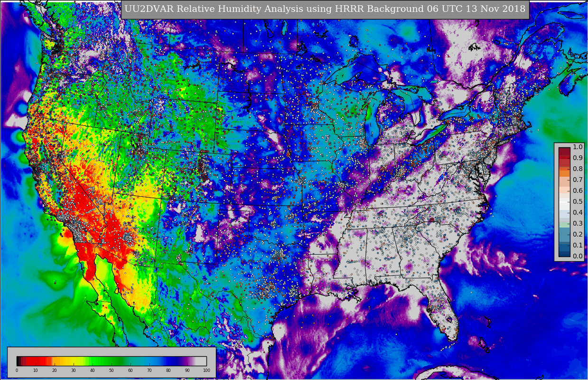Screen dimensions: 588x380
Task: Click the 40 tick label on humidity colorbar
Action: point(93,370)
